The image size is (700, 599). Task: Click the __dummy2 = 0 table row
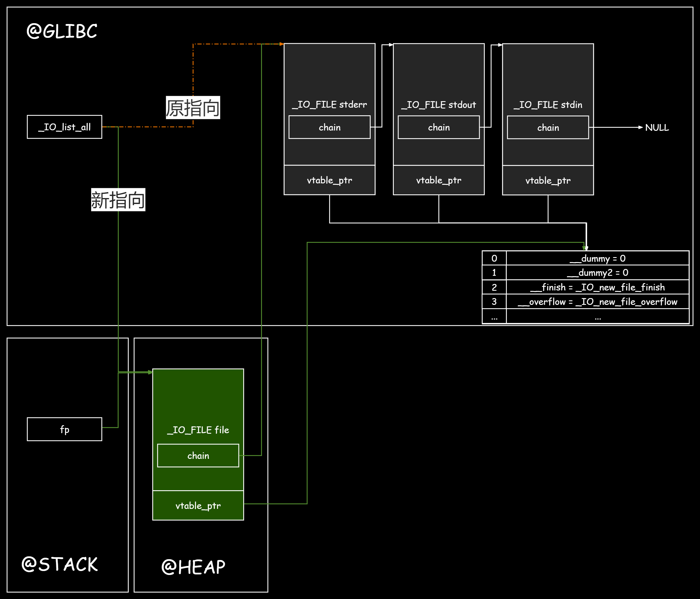[597, 273]
